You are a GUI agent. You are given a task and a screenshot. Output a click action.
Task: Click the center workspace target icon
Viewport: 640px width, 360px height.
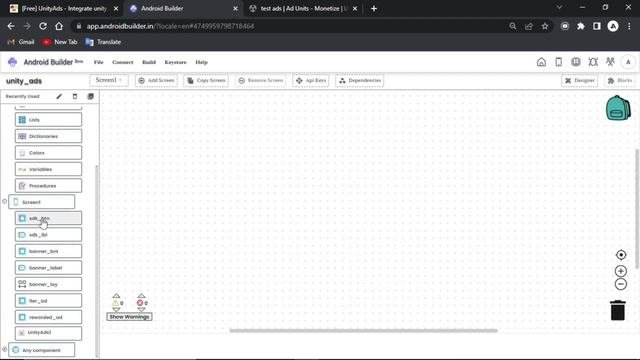click(621, 255)
